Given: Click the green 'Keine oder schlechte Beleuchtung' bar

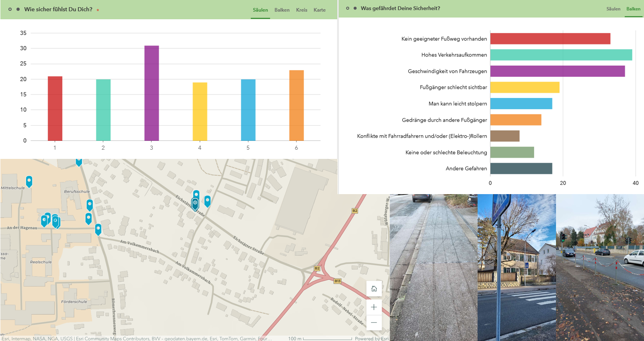Looking at the screenshot, I should point(512,152).
